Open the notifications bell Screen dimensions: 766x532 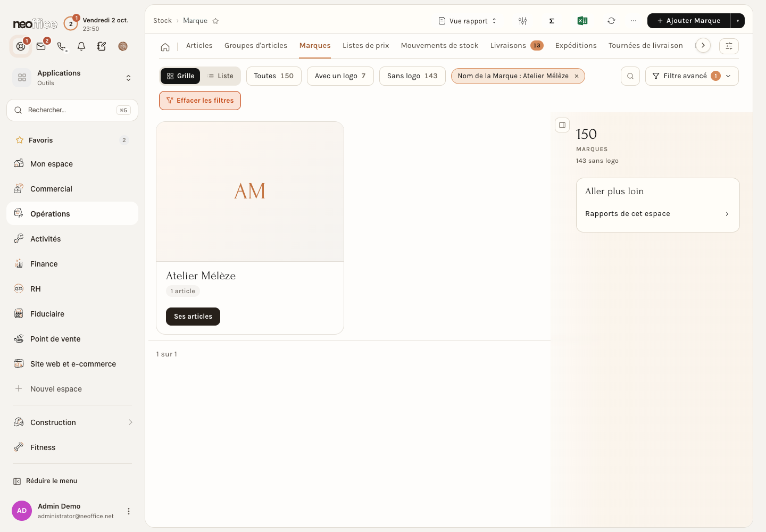[81, 46]
